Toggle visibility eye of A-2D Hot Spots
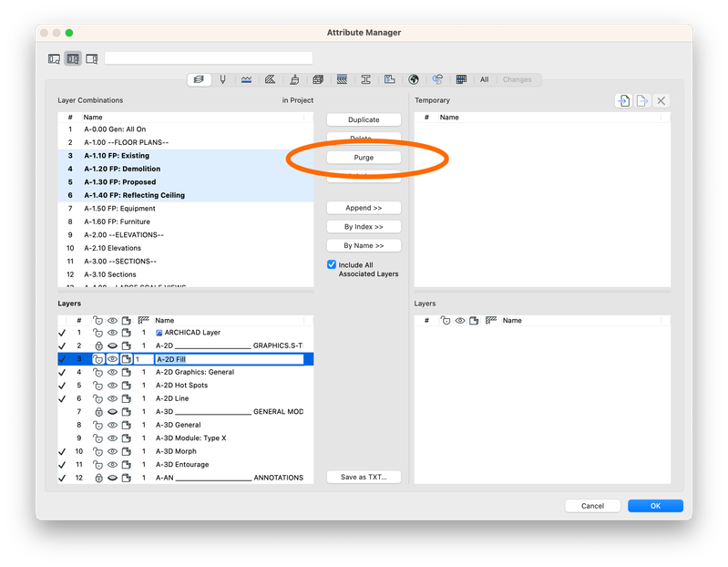728x567 pixels. [112, 386]
